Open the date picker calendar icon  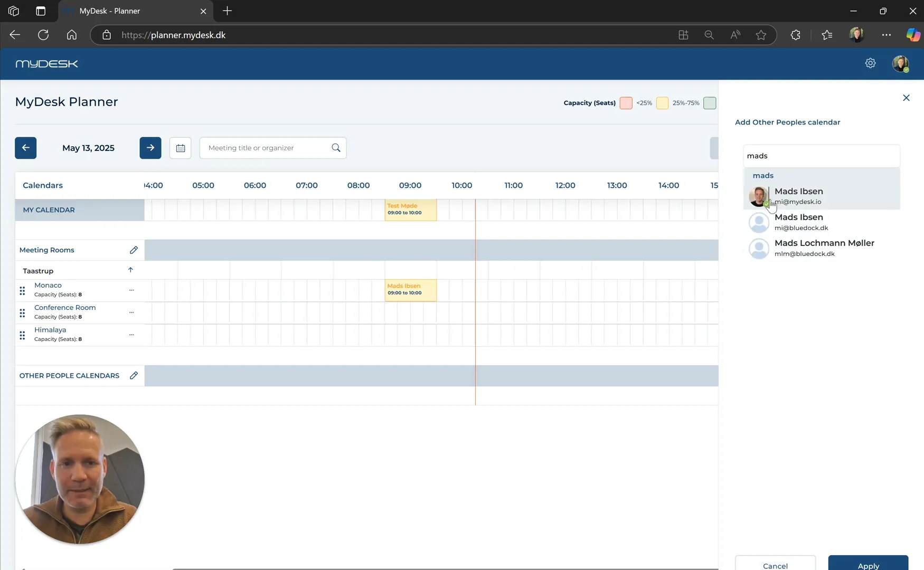point(181,148)
